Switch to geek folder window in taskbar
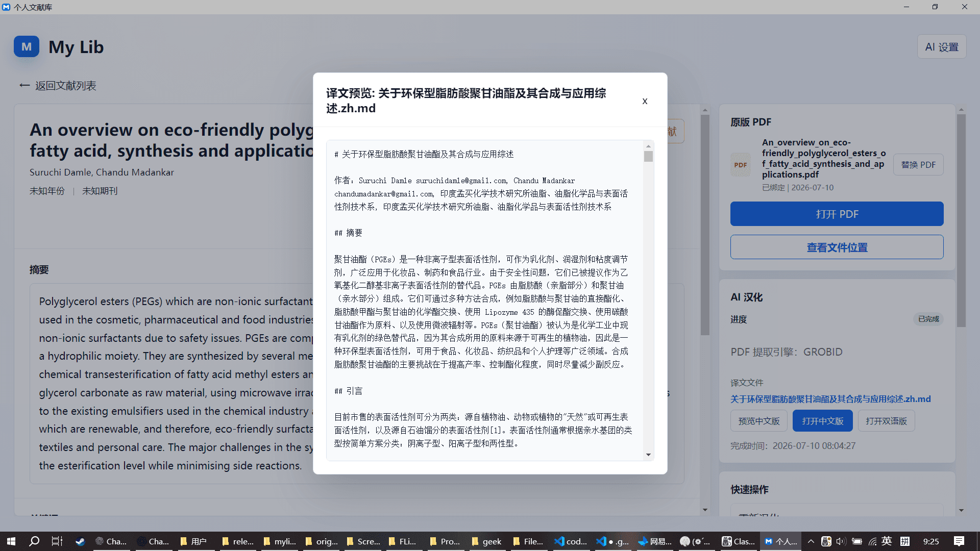980x551 pixels. tap(486, 541)
